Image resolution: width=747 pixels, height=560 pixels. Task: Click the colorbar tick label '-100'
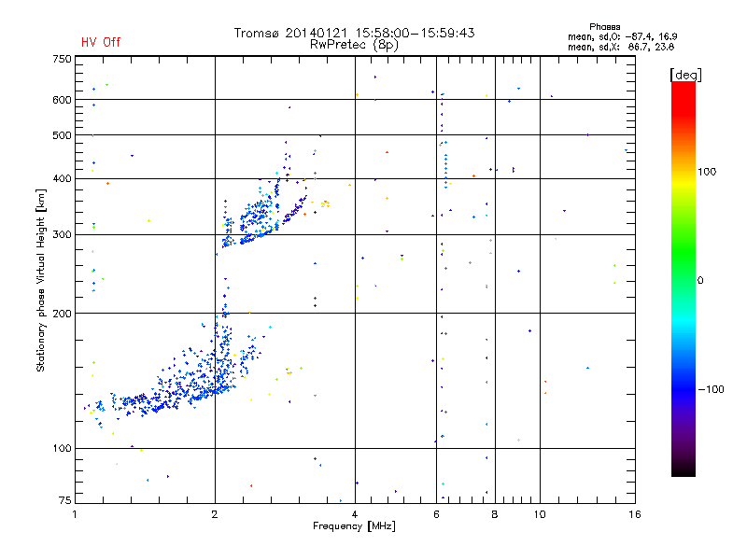coord(711,389)
